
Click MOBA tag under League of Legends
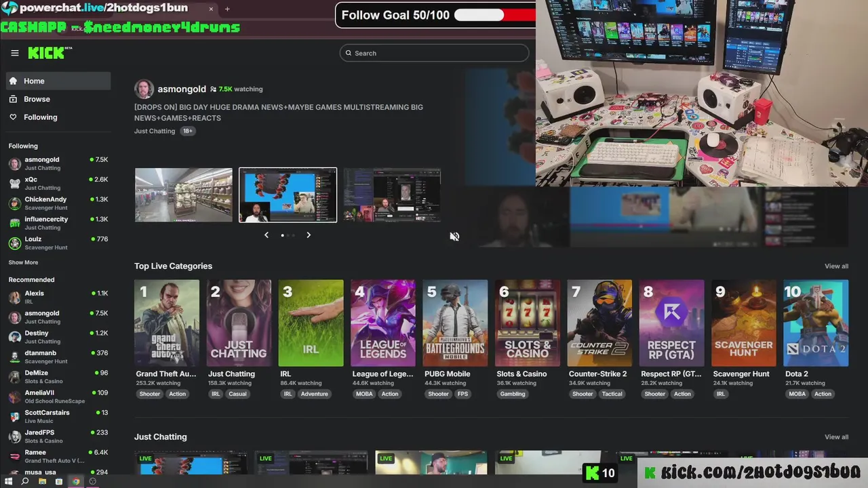pyautogui.click(x=363, y=394)
